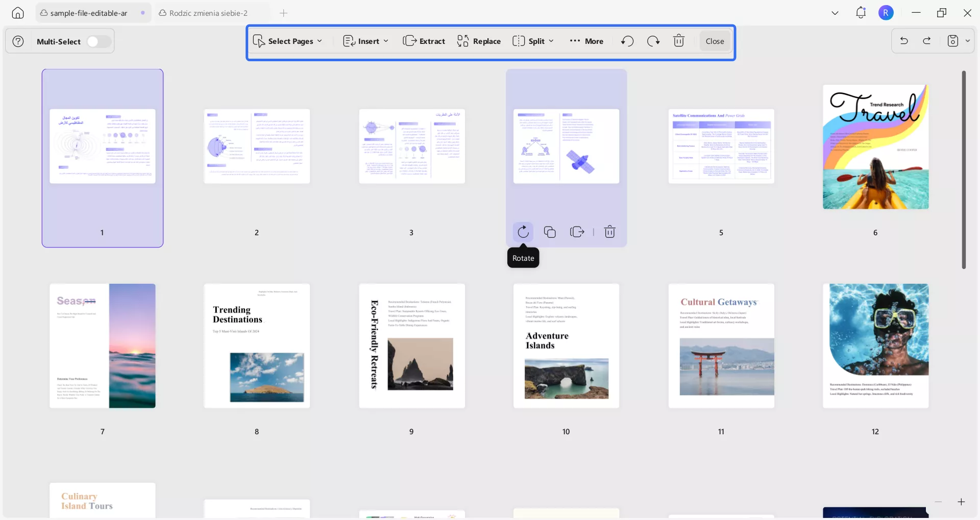Select the page 1 thumbnail
This screenshot has height=520, width=980.
coord(103,146)
